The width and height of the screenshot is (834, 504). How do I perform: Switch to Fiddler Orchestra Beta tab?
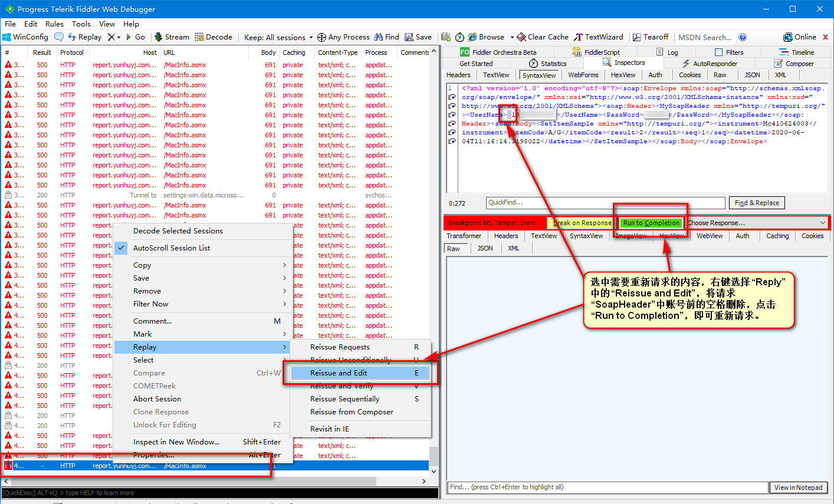point(498,52)
